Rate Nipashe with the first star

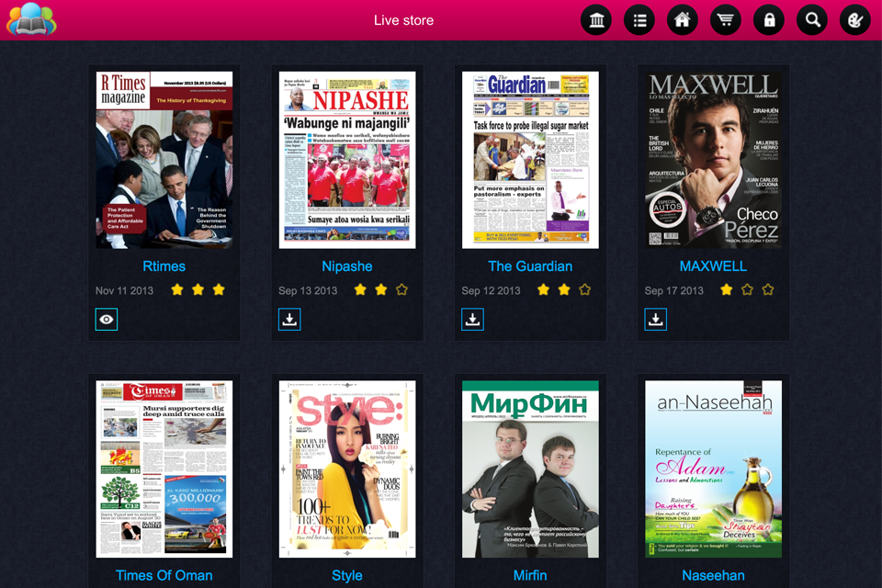coord(360,289)
